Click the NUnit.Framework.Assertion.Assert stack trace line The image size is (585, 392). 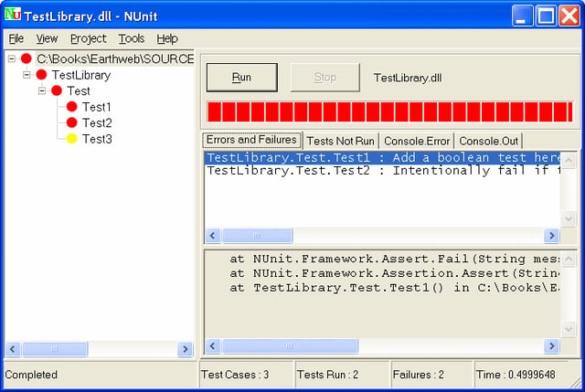pyautogui.click(x=394, y=273)
